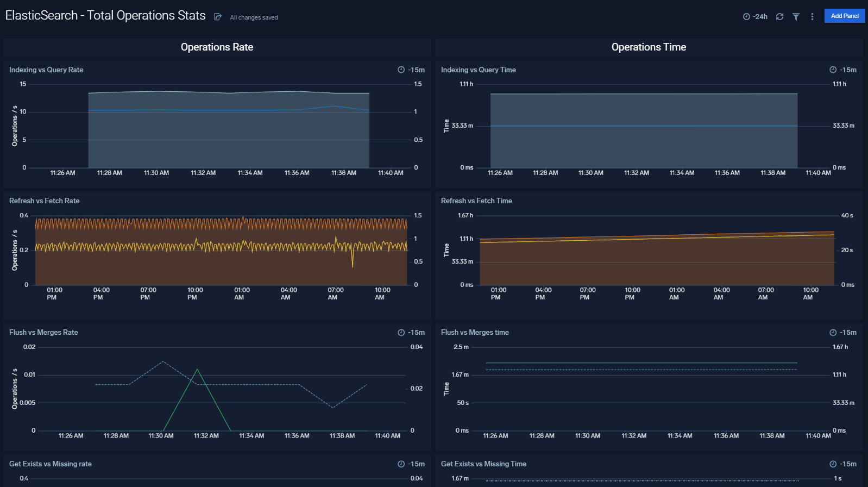Click the Refresh vs Fetch Time panel title
Image resolution: width=868 pixels, height=487 pixels.
[x=476, y=201]
